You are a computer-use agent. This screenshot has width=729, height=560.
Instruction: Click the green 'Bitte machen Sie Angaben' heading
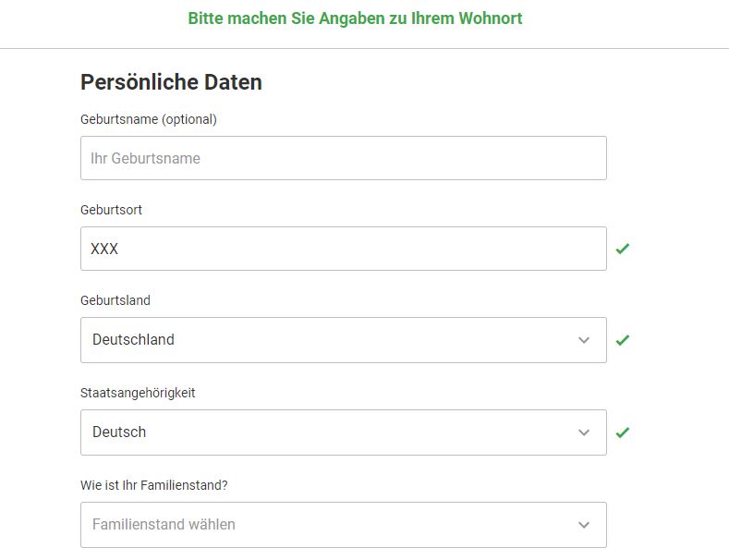click(355, 18)
